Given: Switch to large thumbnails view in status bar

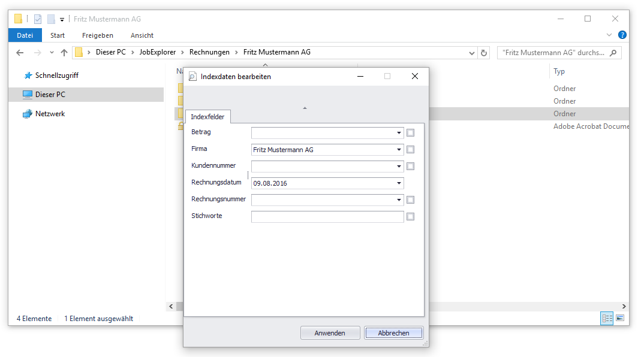Looking at the screenshot, I should [621, 318].
